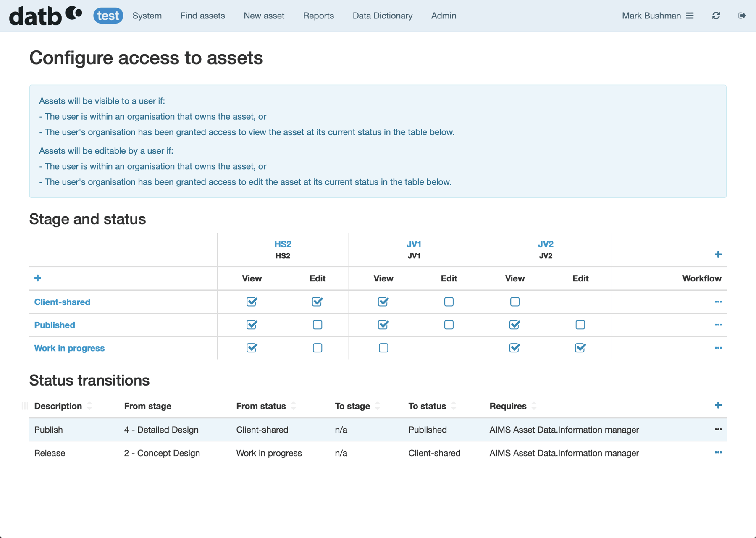Open the JV2 organisation link
This screenshot has width=756, height=538.
point(545,244)
